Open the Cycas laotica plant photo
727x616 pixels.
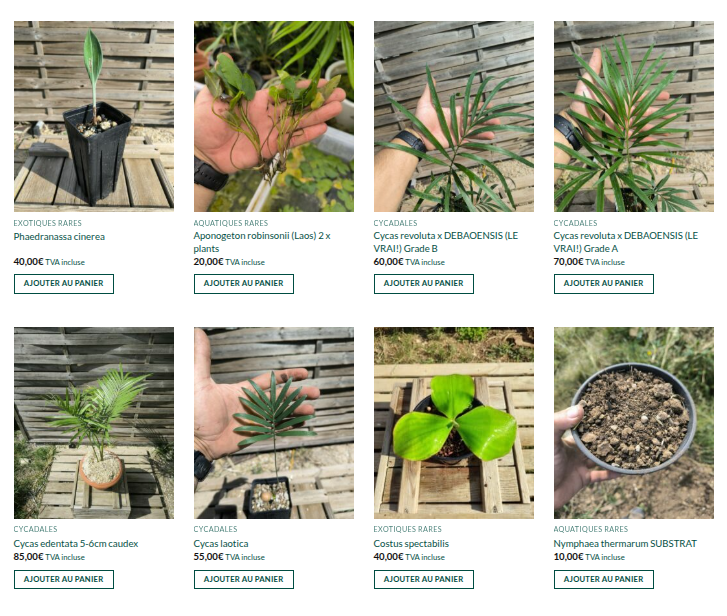tap(274, 423)
